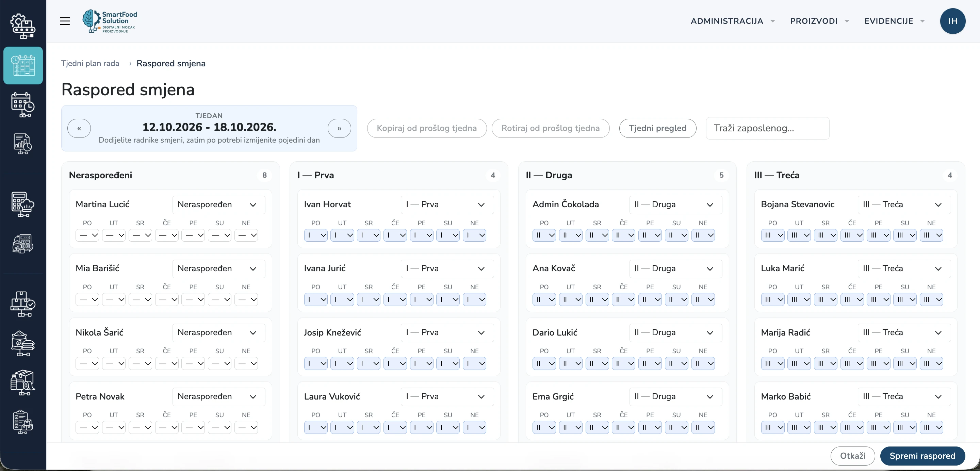This screenshot has width=980, height=471.
Task: Click the weekly plan calendar sidebar icon
Action: coord(23,65)
